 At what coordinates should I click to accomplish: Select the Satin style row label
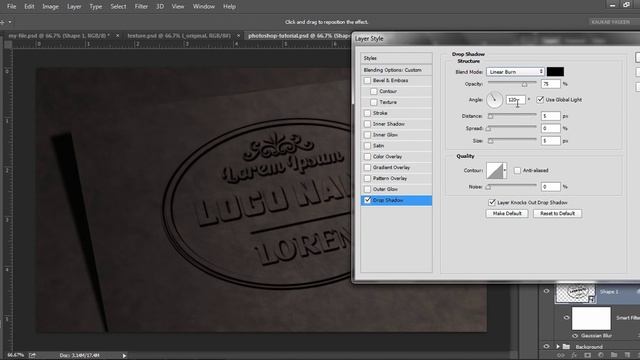tap(378, 146)
